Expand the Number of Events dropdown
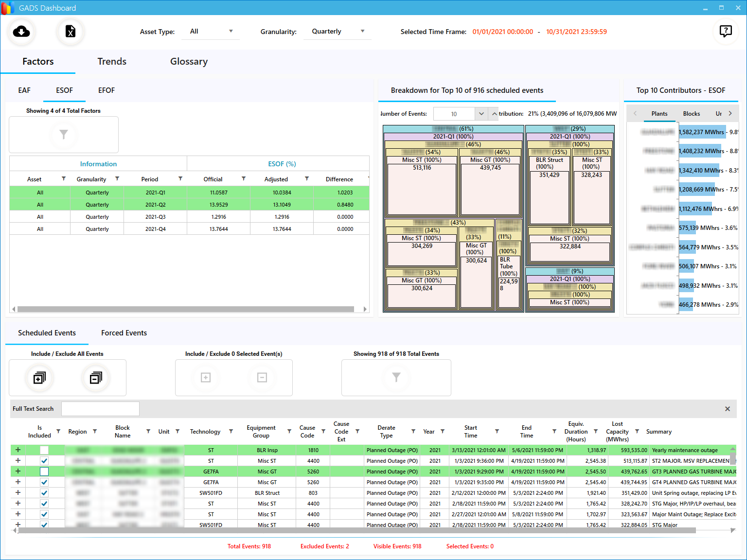 481,114
